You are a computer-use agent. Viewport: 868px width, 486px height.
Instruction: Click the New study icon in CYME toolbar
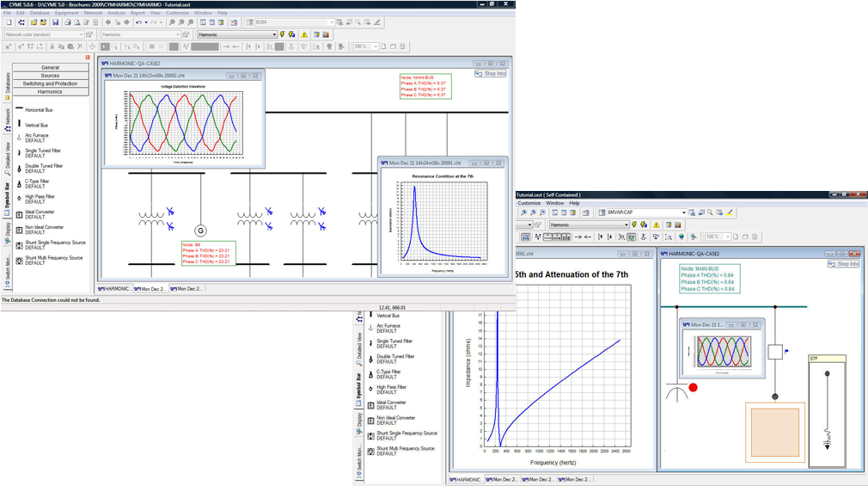9,22
